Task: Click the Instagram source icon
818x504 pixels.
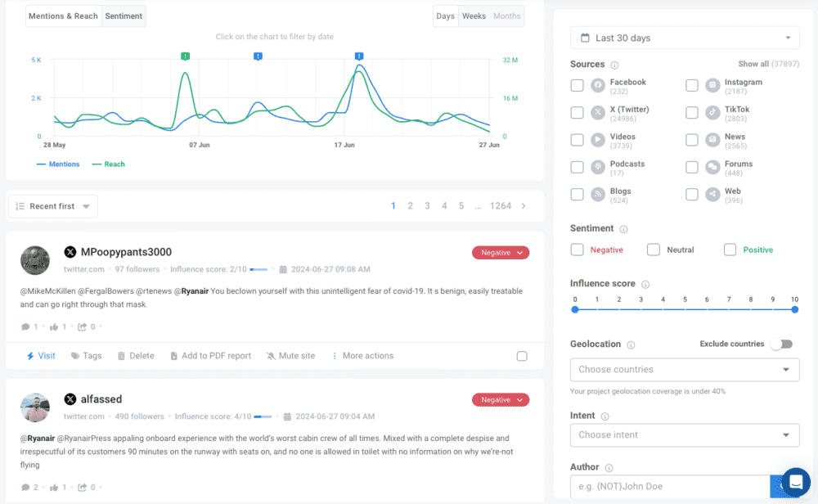Action: click(712, 85)
